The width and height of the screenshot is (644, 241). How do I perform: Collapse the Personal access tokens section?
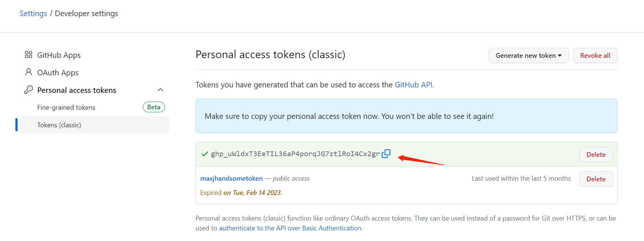[x=160, y=90]
